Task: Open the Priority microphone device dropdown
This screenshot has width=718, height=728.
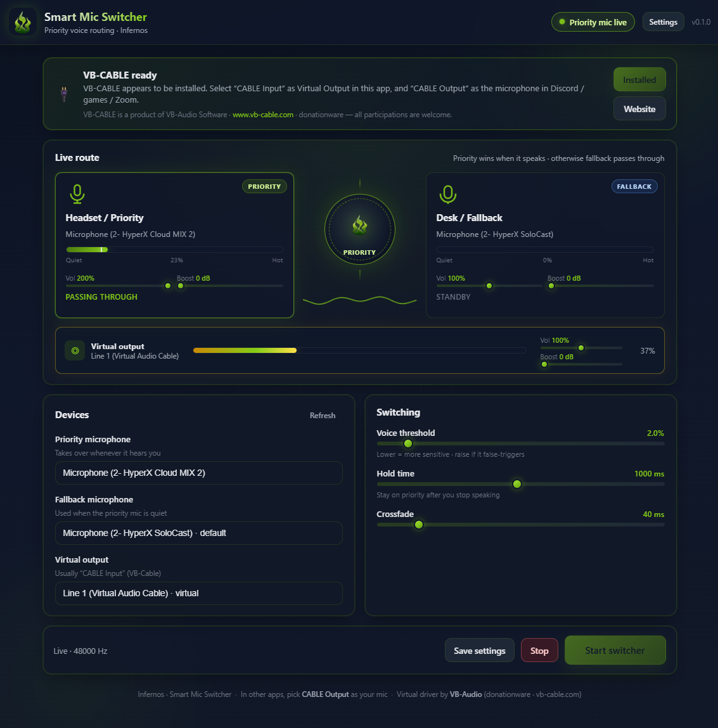Action: click(199, 473)
